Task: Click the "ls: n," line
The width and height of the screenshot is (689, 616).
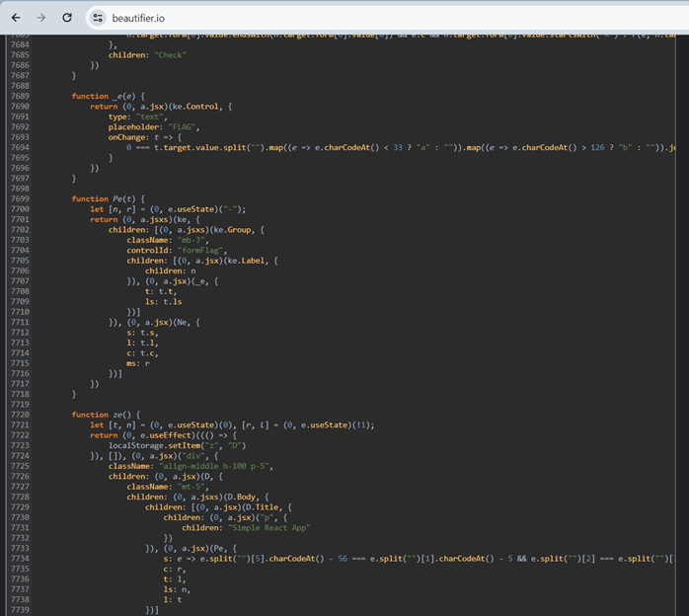Action: pyautogui.click(x=177, y=589)
